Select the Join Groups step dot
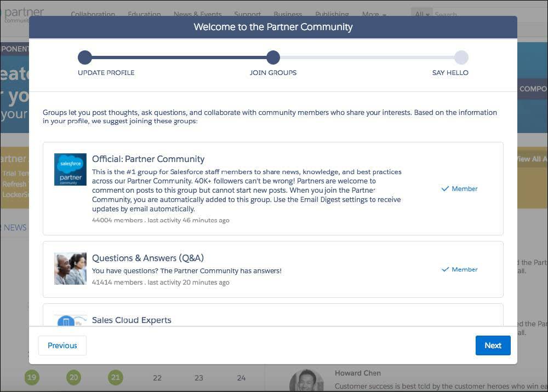This screenshot has width=548, height=392. pyautogui.click(x=273, y=57)
